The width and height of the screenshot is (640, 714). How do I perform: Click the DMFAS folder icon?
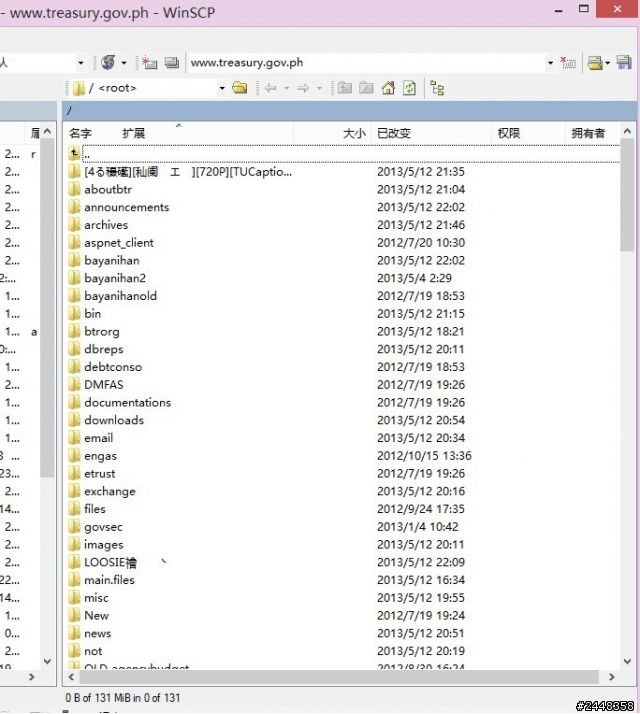click(74, 385)
